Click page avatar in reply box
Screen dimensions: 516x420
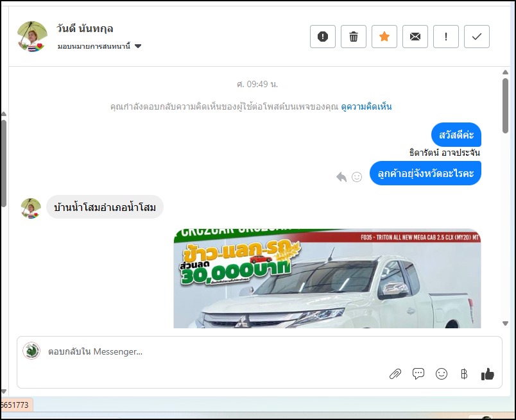pyautogui.click(x=31, y=351)
